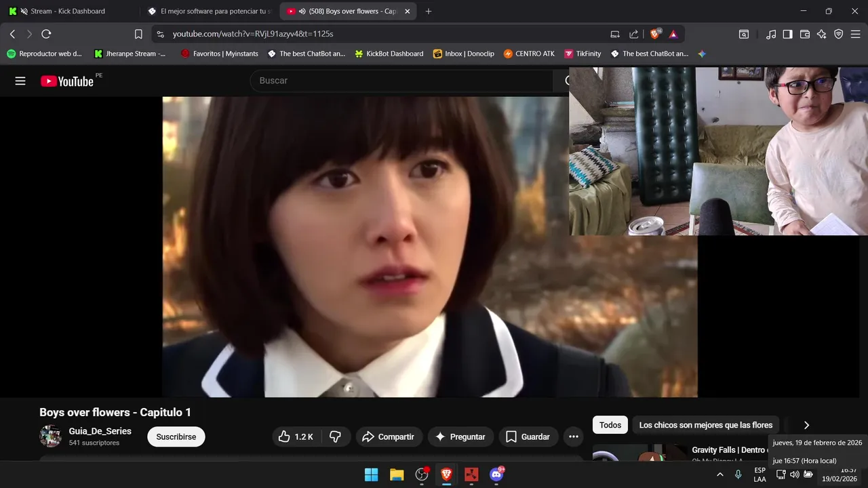The width and height of the screenshot is (868, 488).
Task: Close the Boys over flowers tab
Action: coord(407,12)
